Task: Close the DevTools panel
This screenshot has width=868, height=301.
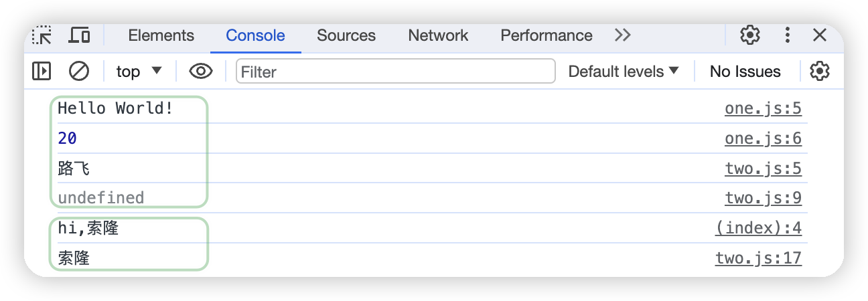Action: click(820, 35)
